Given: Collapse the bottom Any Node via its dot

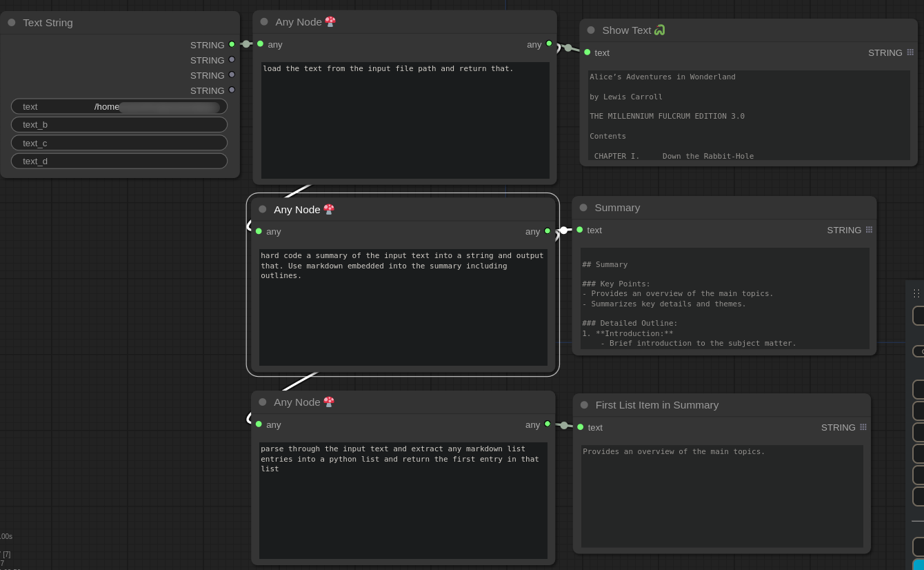Looking at the screenshot, I should [262, 402].
